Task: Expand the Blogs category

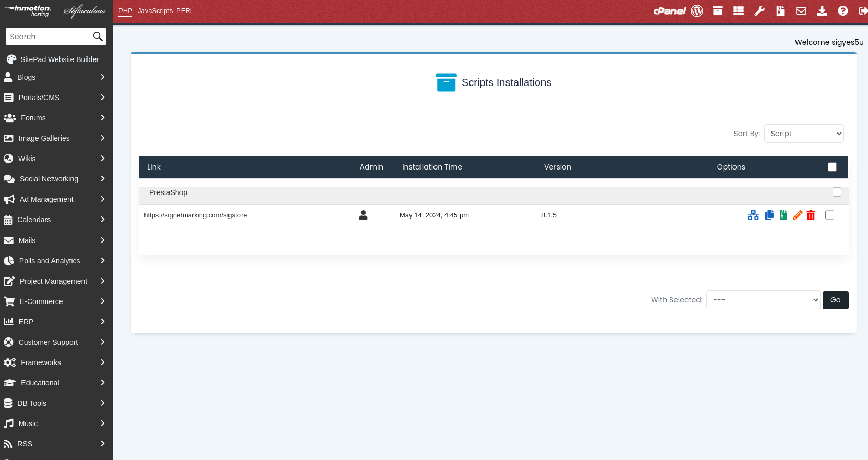Action: pos(56,77)
